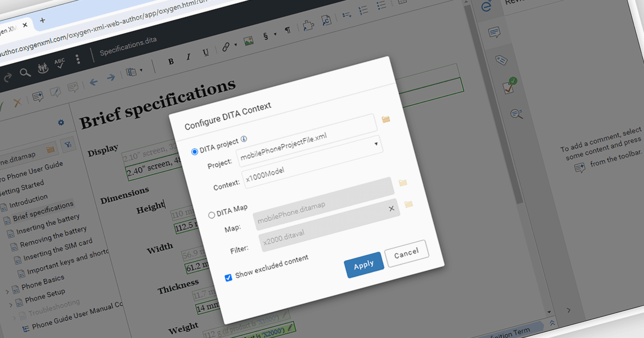This screenshot has width=644, height=338.
Task: Select Inserting the SIM card topic
Action: pyautogui.click(x=58, y=249)
